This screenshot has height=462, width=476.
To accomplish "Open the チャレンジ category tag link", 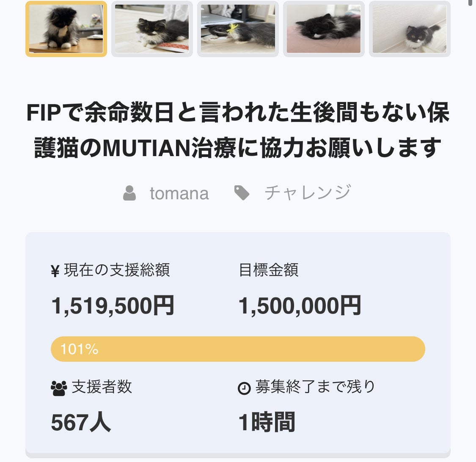I will 308,193.
